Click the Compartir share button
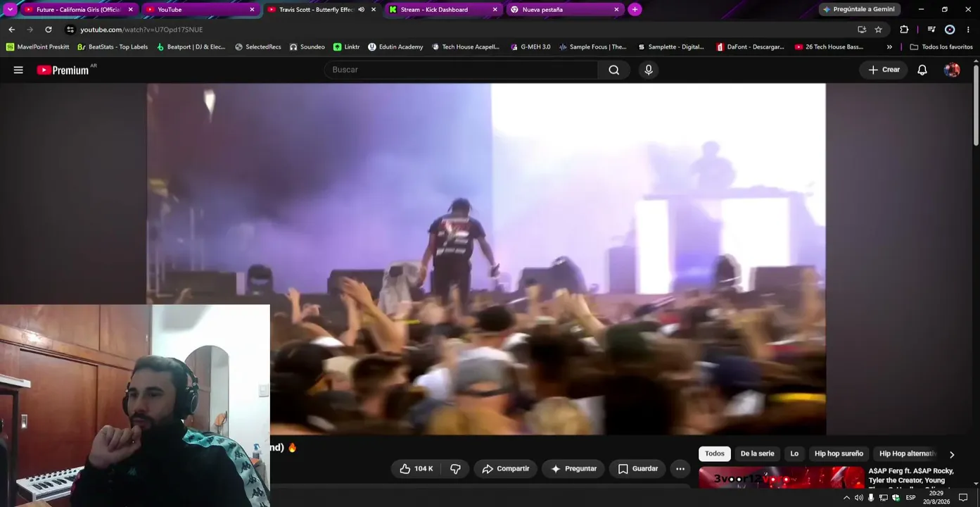Image resolution: width=980 pixels, height=507 pixels. [x=506, y=469]
